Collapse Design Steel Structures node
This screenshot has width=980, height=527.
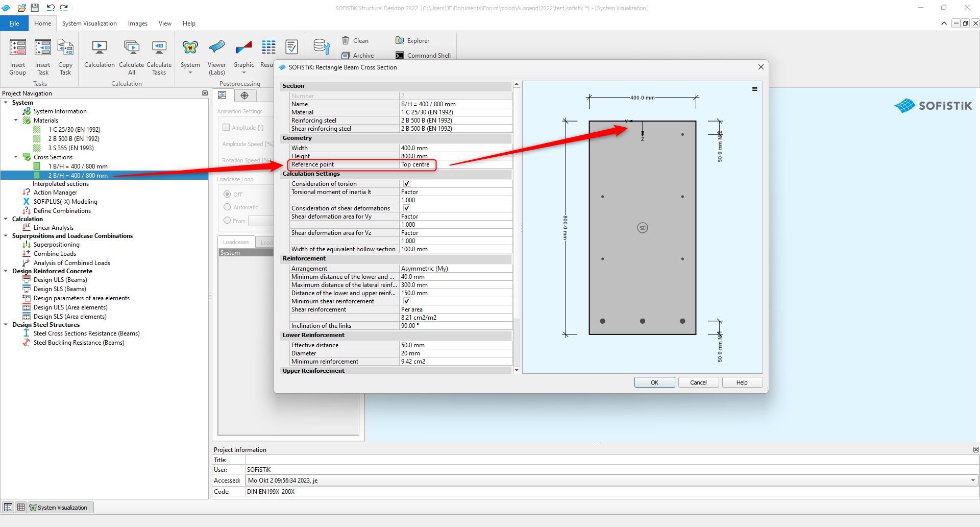coord(6,324)
